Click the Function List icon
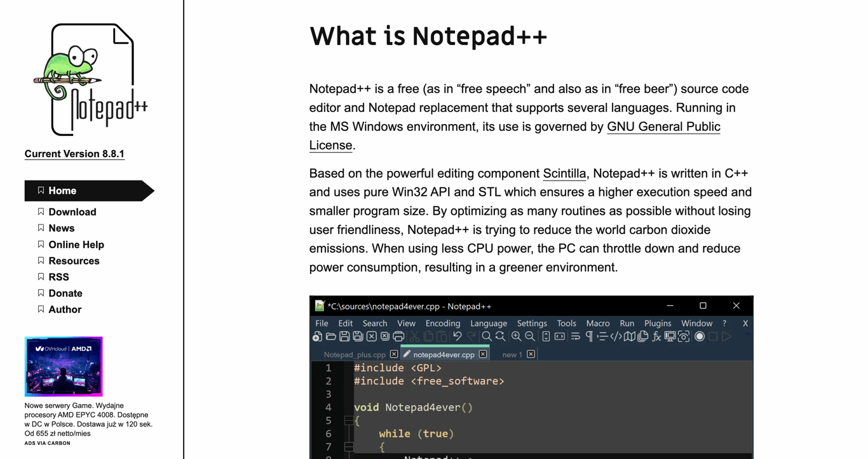This screenshot has height=459, width=868. tap(656, 337)
